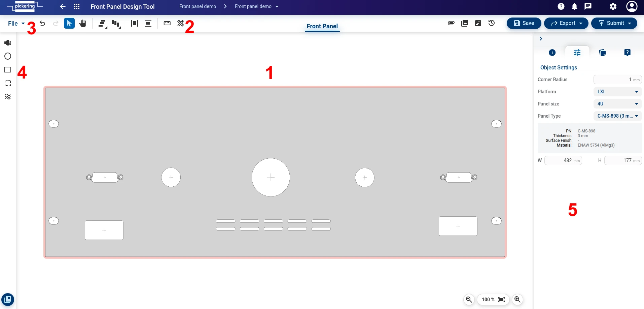
Task: Open the File menu
Action: coord(16,23)
